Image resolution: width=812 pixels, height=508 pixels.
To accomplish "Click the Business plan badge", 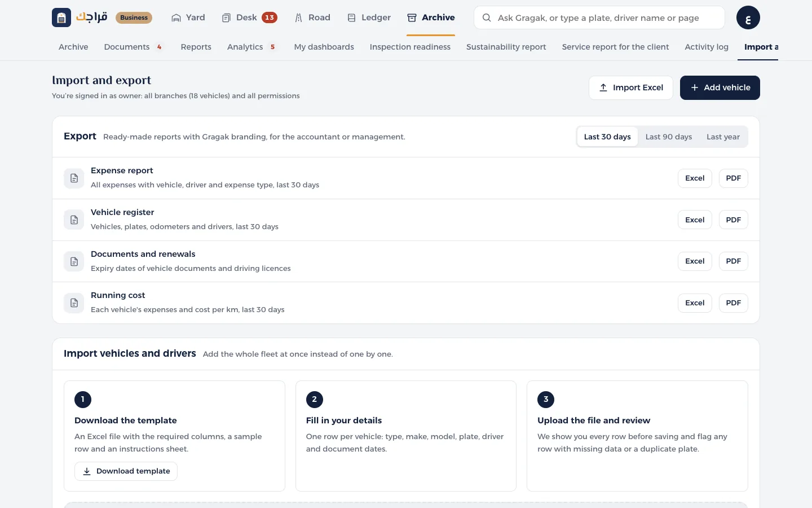I will pos(134,17).
